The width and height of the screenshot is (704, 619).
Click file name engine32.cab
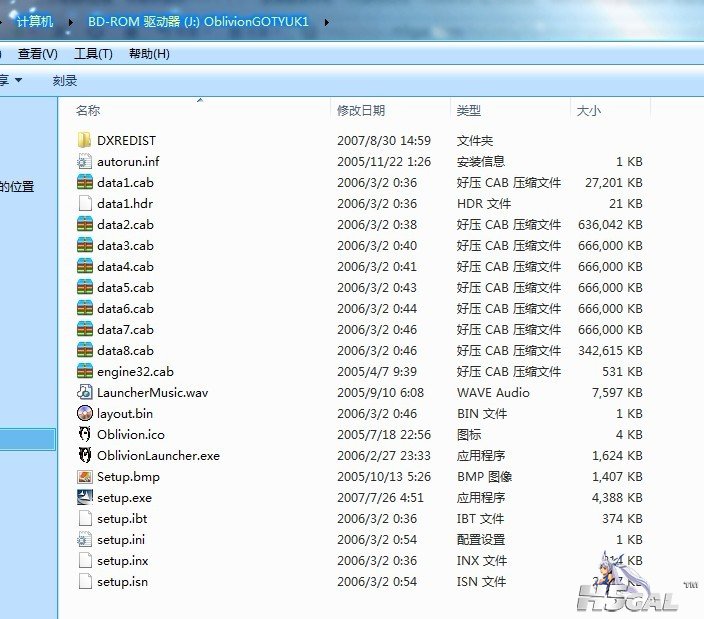click(x=135, y=372)
